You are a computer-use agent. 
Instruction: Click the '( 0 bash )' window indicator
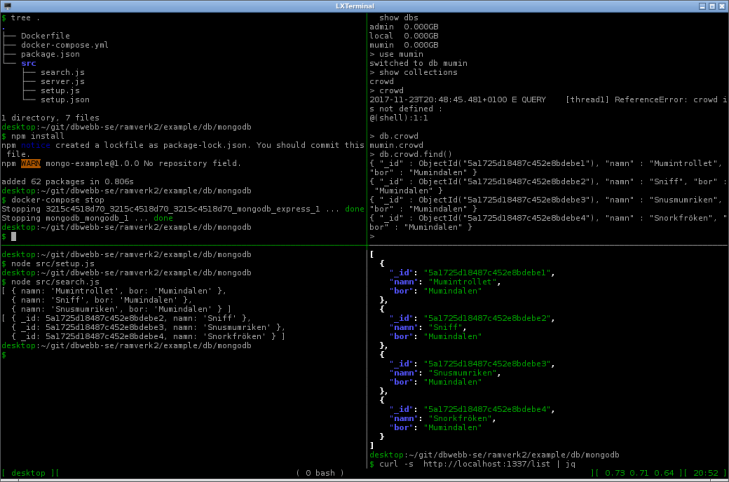[320, 473]
